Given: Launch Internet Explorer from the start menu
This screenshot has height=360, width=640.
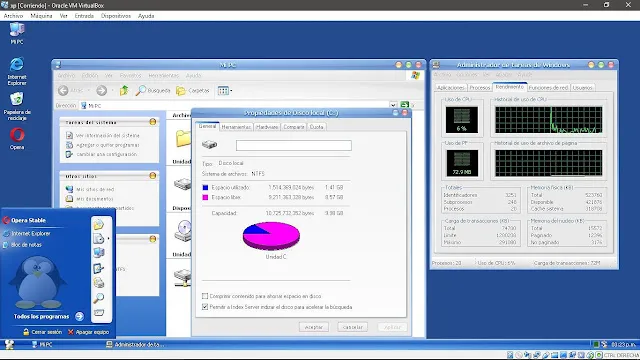Looking at the screenshot, I should coord(27,233).
